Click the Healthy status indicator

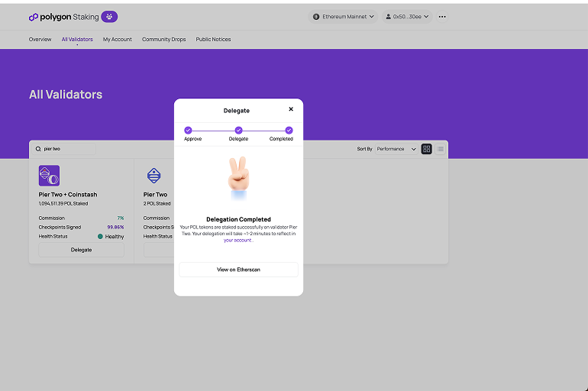111,237
